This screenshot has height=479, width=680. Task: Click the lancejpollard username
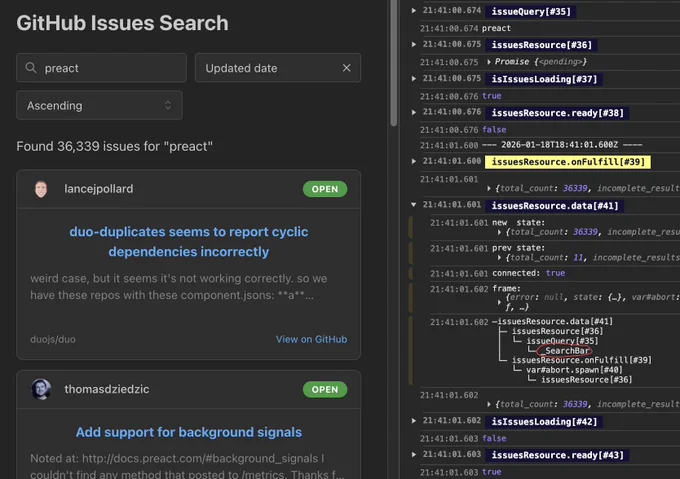click(99, 189)
